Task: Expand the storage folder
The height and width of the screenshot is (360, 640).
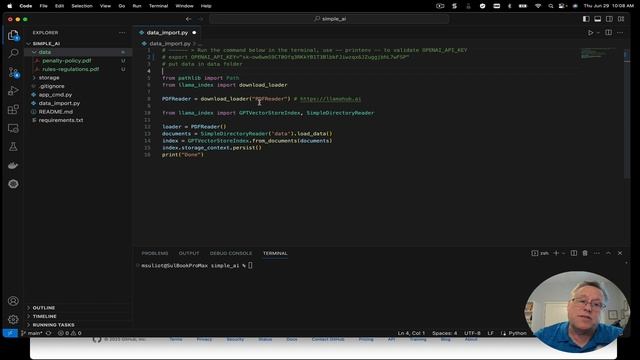Action: (x=49, y=78)
